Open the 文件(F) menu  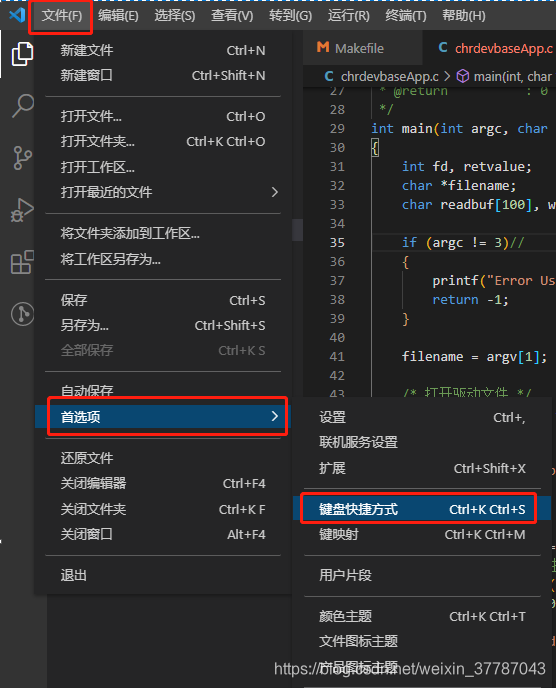(x=61, y=16)
